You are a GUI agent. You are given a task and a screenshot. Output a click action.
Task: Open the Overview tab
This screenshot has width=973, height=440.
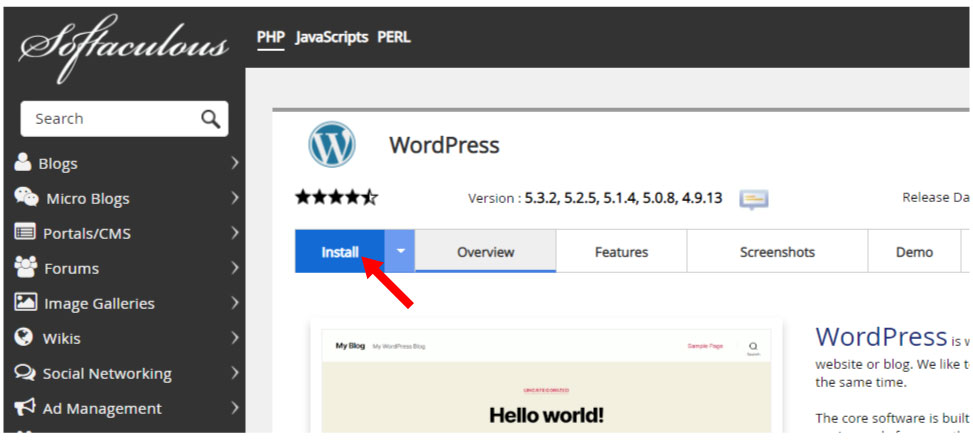[485, 251]
